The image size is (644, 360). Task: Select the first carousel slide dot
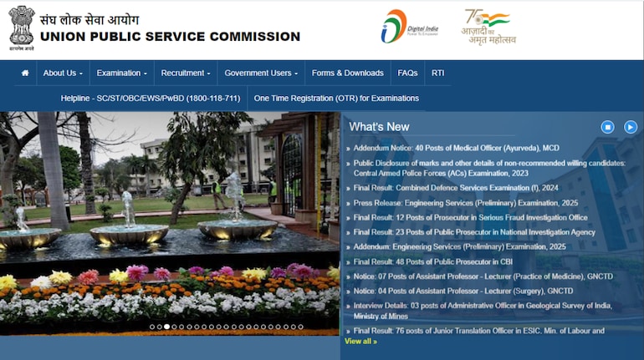pyautogui.click(x=152, y=327)
